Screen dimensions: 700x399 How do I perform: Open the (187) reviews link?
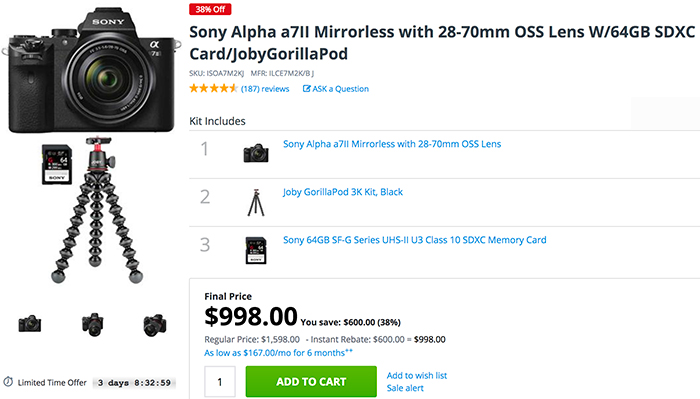click(x=265, y=89)
